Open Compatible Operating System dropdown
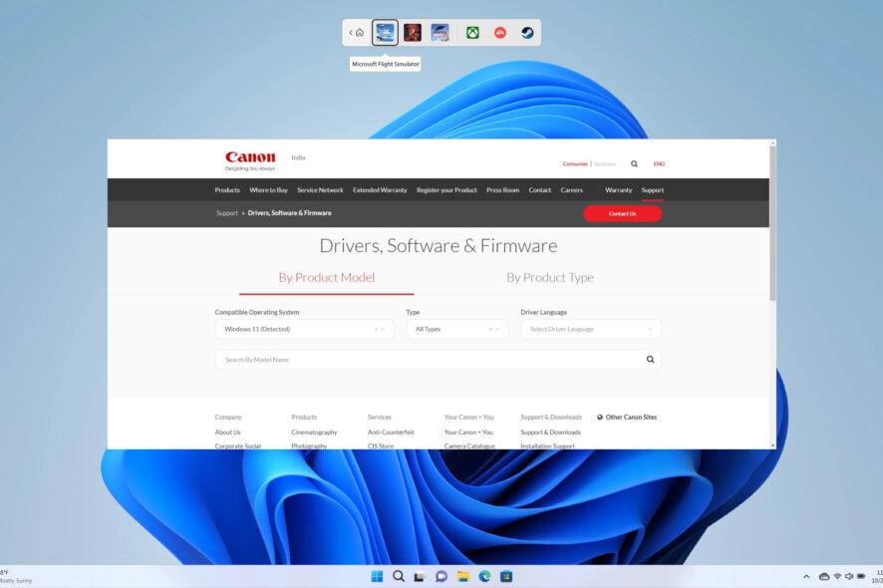The height and width of the screenshot is (588, 883). click(x=304, y=330)
